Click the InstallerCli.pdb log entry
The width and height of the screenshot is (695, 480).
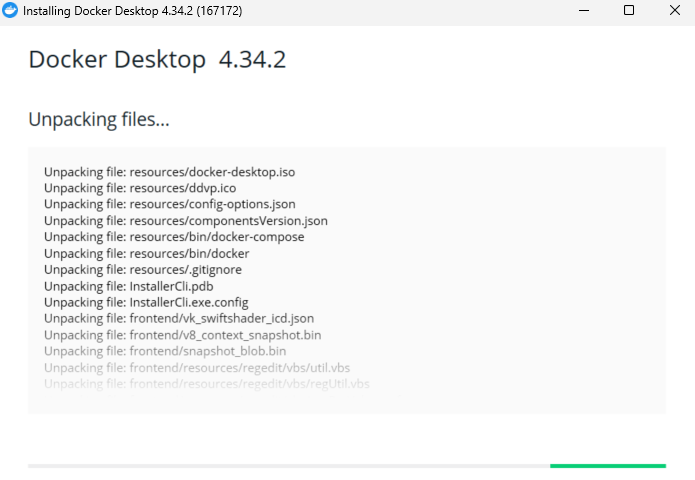coord(129,286)
